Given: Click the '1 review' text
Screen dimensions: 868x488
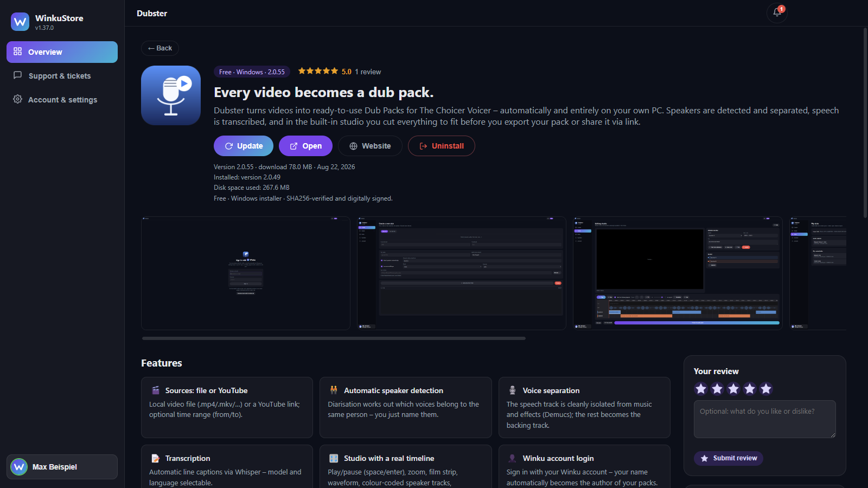Looking at the screenshot, I should (x=368, y=72).
